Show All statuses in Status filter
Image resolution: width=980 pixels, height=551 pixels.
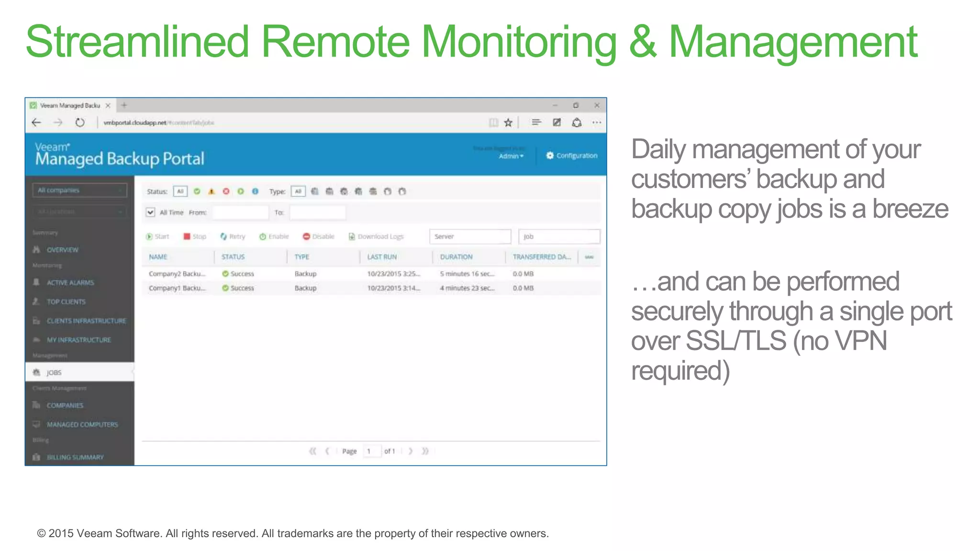180,191
